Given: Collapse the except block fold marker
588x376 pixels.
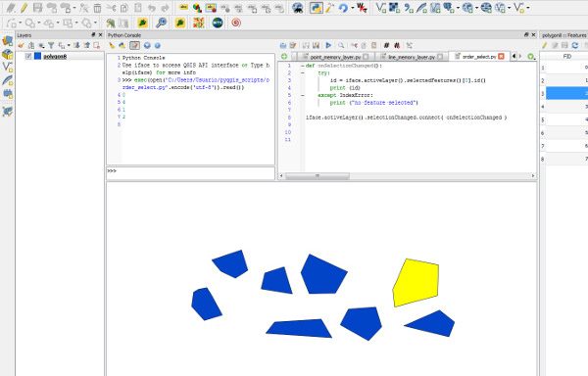Looking at the screenshot, I should tap(303, 96).
